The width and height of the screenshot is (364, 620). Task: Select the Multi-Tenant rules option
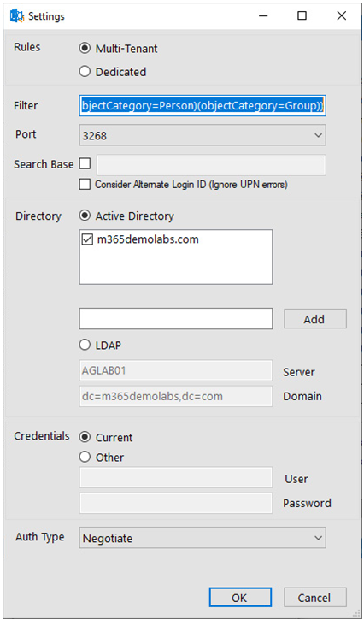coord(119,49)
